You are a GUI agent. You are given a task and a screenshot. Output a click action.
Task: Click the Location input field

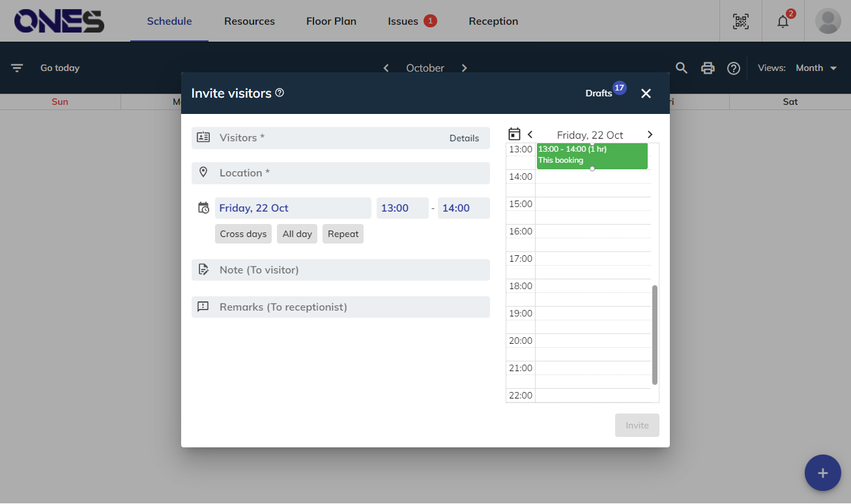click(340, 173)
